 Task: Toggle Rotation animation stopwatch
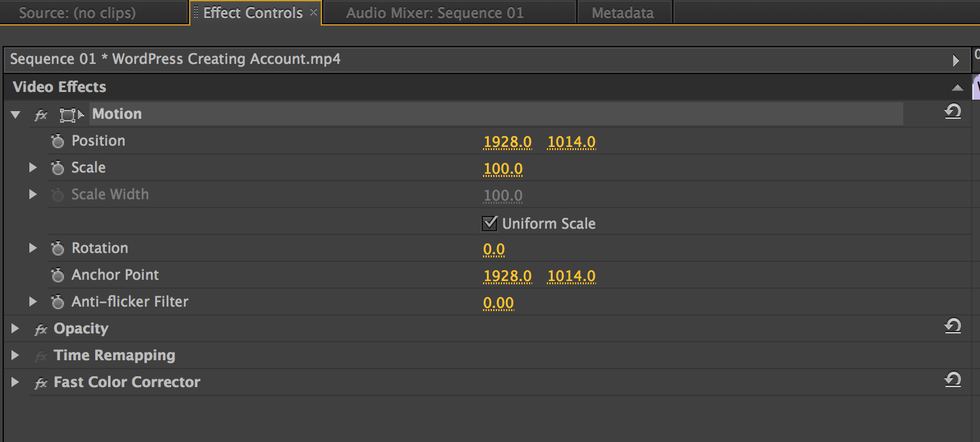point(58,248)
